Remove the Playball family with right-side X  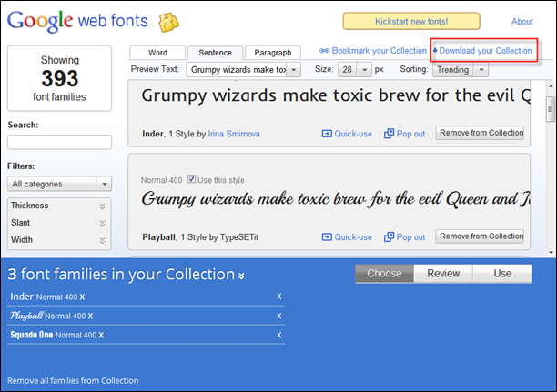[279, 316]
